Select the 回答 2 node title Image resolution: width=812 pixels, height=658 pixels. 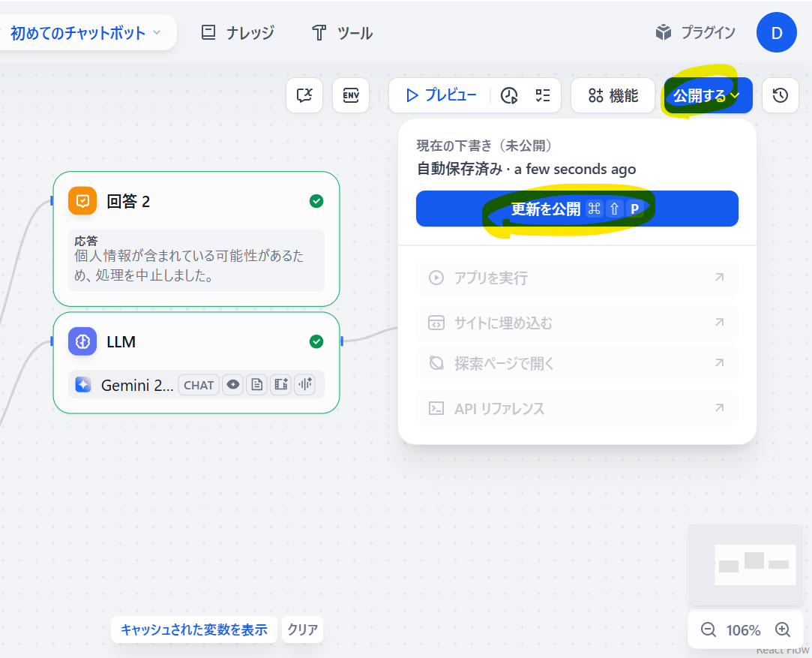[x=128, y=201]
